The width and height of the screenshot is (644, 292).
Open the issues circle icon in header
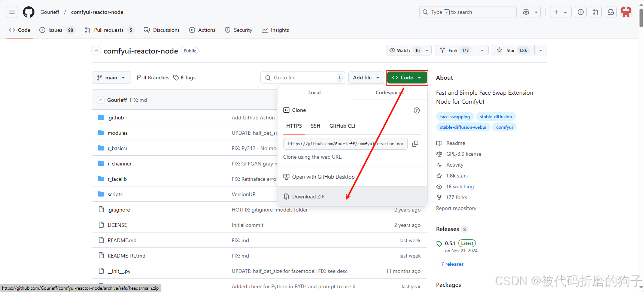581,12
